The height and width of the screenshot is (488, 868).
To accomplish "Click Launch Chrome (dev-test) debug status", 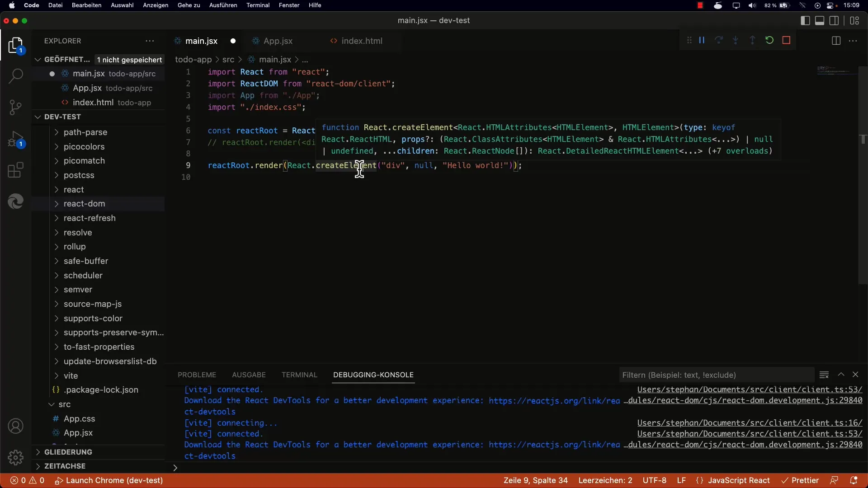I will (x=109, y=480).
